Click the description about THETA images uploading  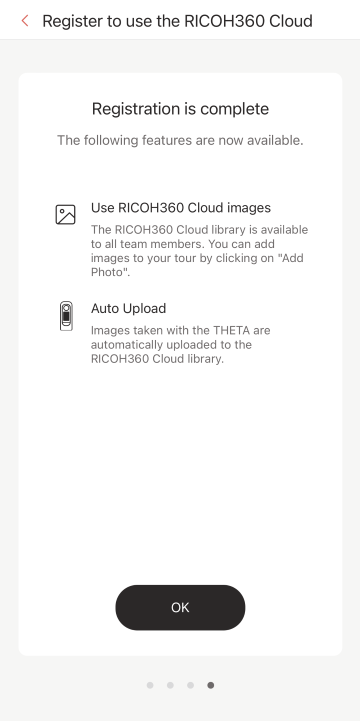point(181,344)
